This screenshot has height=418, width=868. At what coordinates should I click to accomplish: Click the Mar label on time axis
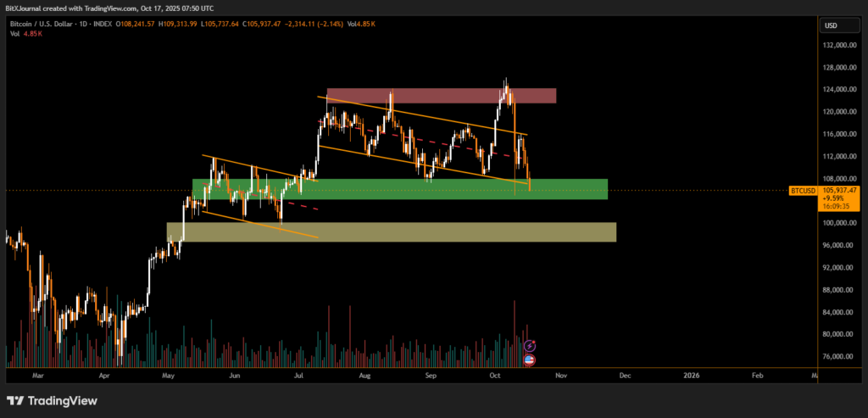coord(36,374)
